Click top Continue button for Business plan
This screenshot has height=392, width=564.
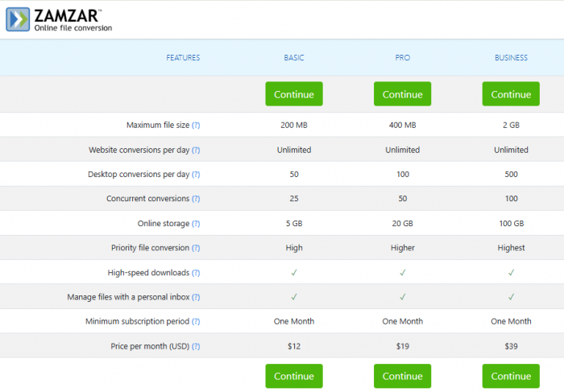coord(511,94)
